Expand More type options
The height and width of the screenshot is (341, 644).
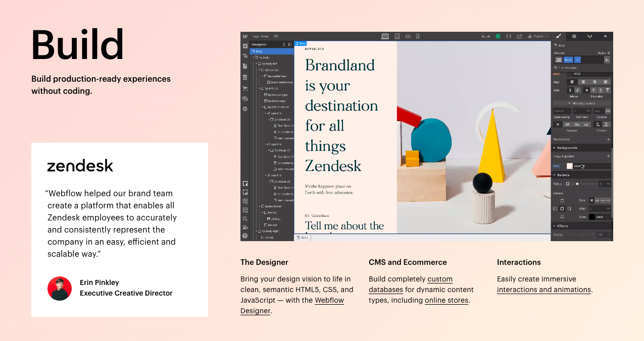(581, 103)
